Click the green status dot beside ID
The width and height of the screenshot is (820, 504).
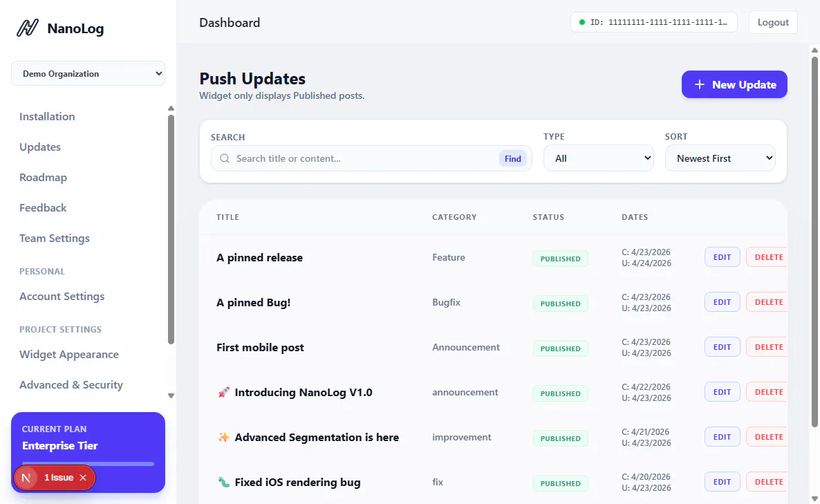click(x=582, y=22)
